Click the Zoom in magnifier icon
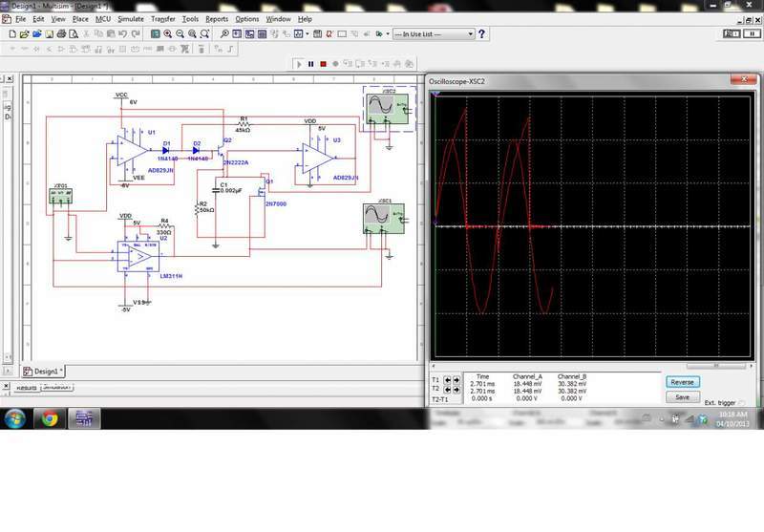The image size is (764, 532). click(167, 33)
